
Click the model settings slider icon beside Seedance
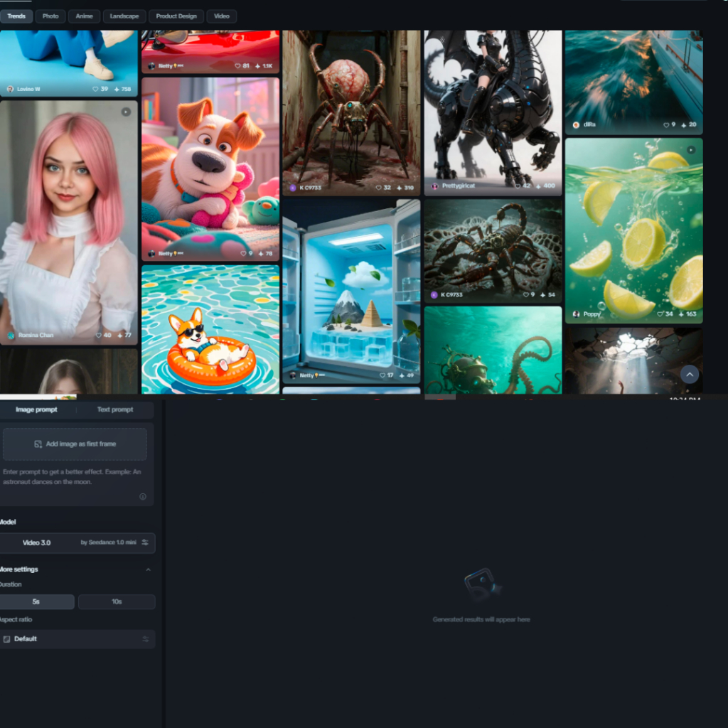point(145,542)
